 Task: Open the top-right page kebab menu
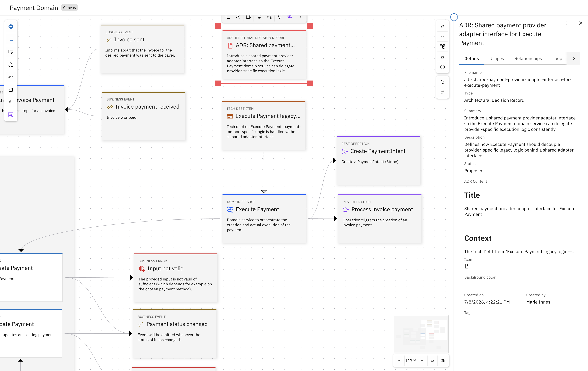[x=582, y=8]
